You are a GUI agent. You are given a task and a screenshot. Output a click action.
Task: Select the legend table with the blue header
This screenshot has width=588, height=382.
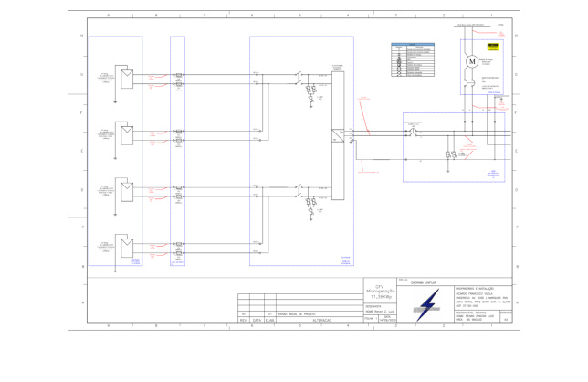pyautogui.click(x=413, y=59)
